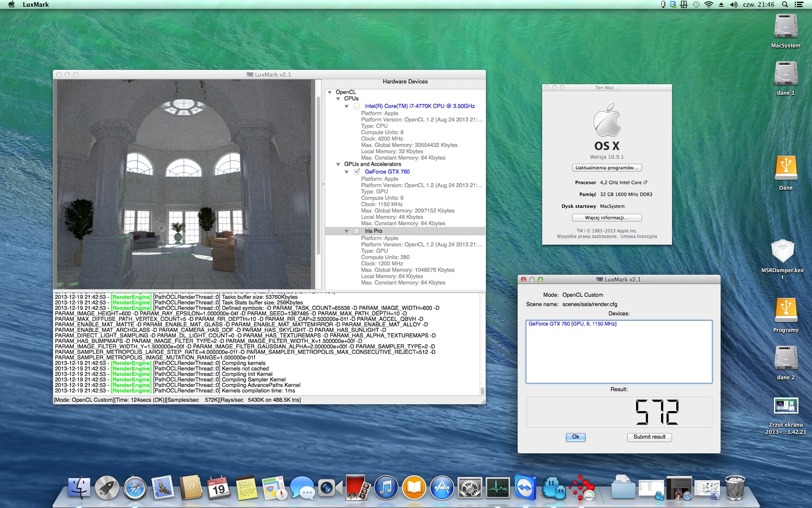
Task: Launch Maps from the Dock
Action: (274, 488)
